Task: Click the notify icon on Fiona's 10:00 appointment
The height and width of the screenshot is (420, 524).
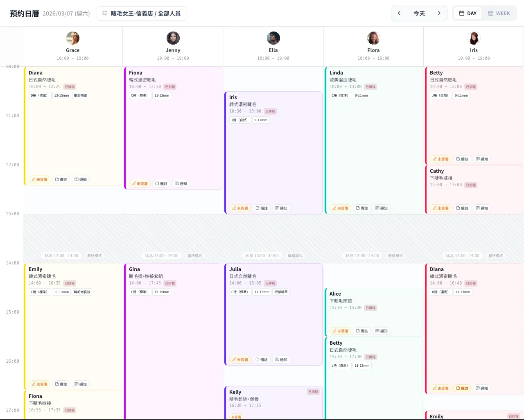Action: click(x=181, y=184)
